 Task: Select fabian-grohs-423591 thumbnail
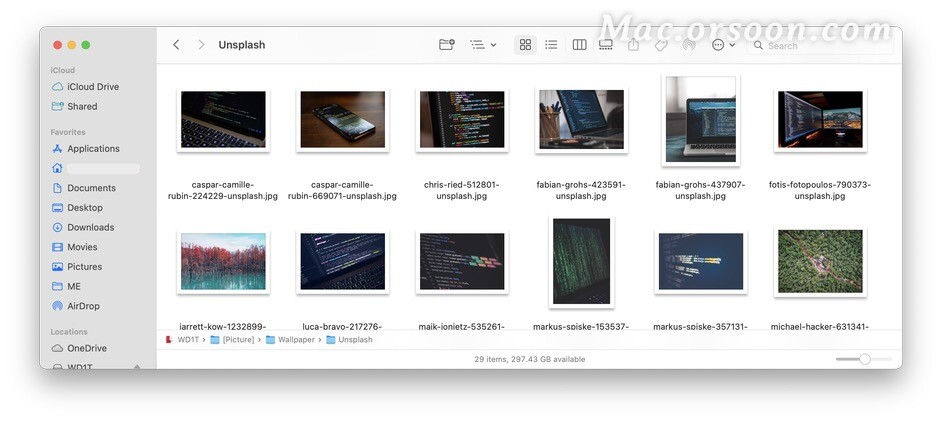(x=582, y=120)
